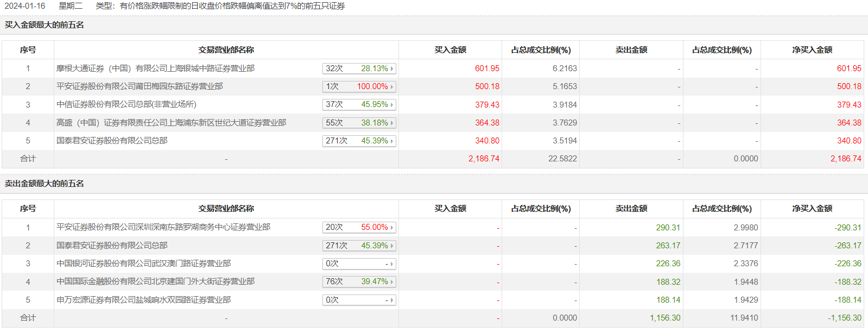This screenshot has height=332, width=868.
Task: Select buy amount 364.38 cell
Action: coord(487,123)
